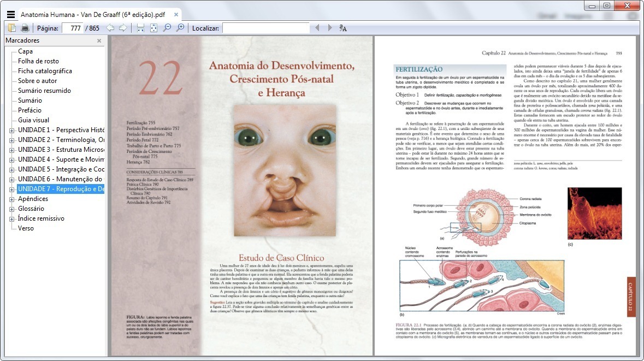The image size is (644, 361).
Task: Maximize the PDF viewer window
Action: [607, 6]
